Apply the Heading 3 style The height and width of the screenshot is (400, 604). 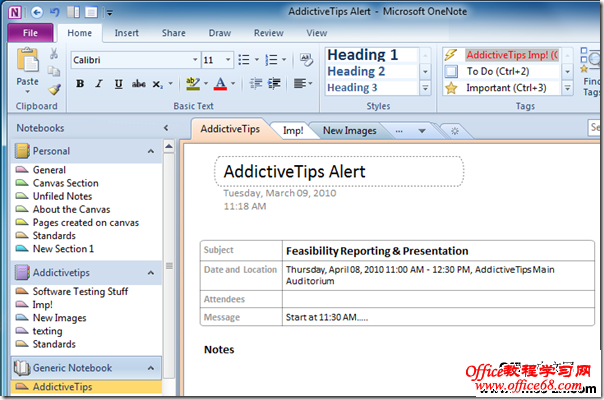pos(372,88)
